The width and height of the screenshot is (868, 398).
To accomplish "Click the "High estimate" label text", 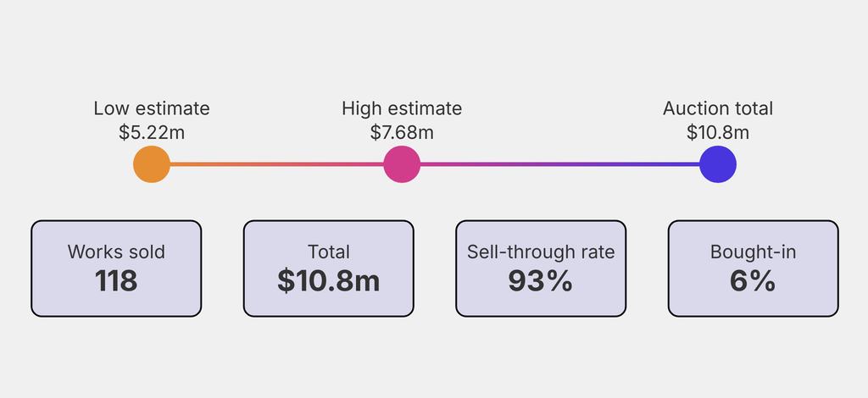I will [x=402, y=108].
